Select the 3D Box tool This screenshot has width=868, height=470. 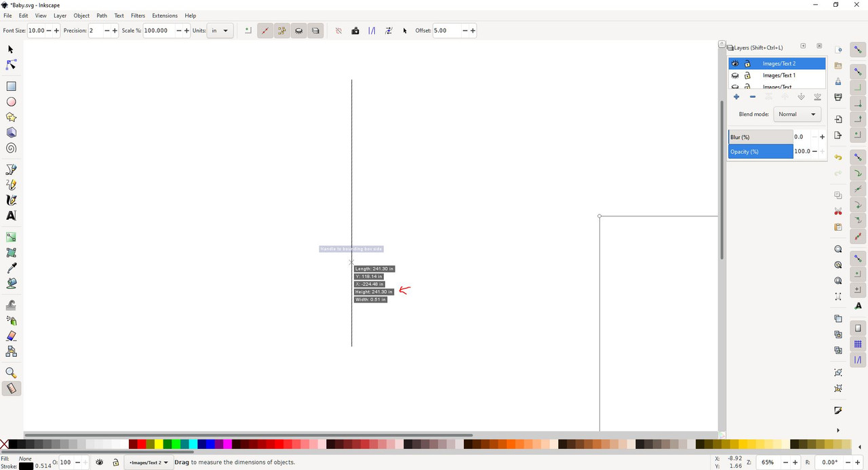point(11,133)
